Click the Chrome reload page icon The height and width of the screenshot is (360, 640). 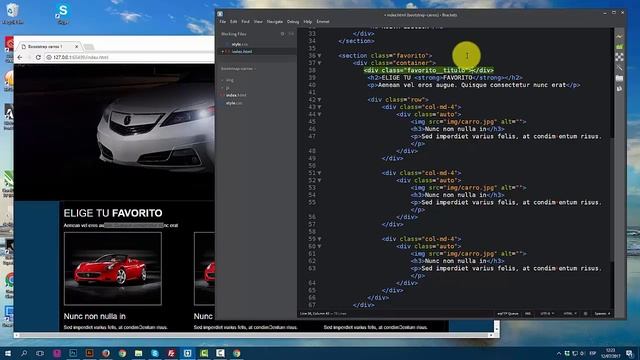click(38, 57)
